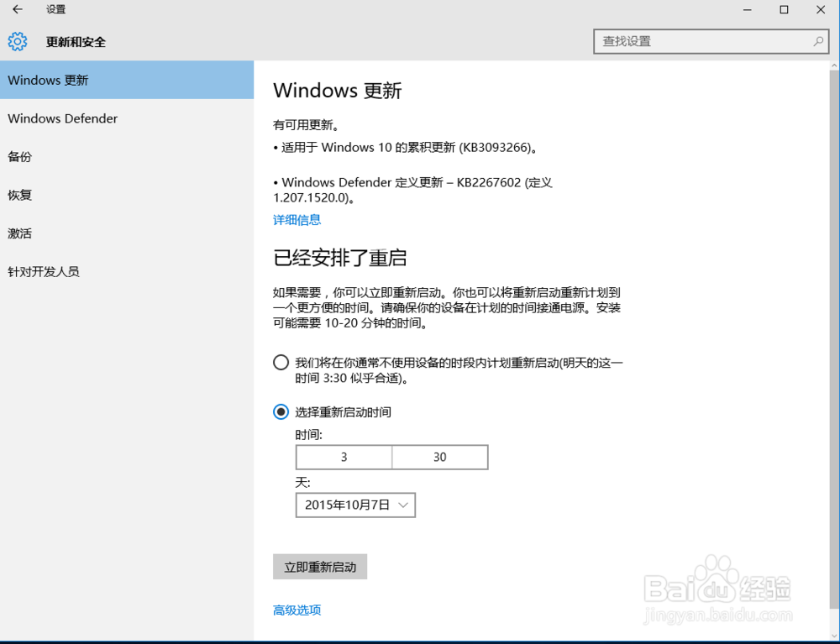
Task: Close the 设置 window
Action: pos(821,9)
